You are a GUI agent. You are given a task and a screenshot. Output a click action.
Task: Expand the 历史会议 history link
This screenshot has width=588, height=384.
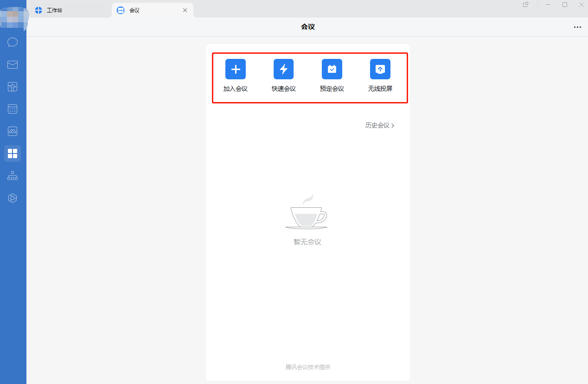pos(379,125)
